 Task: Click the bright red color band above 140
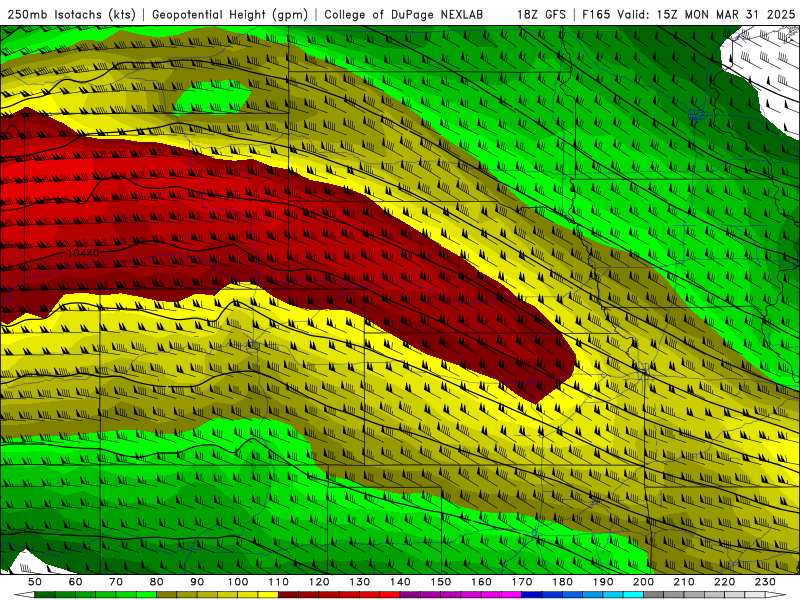tap(390, 595)
